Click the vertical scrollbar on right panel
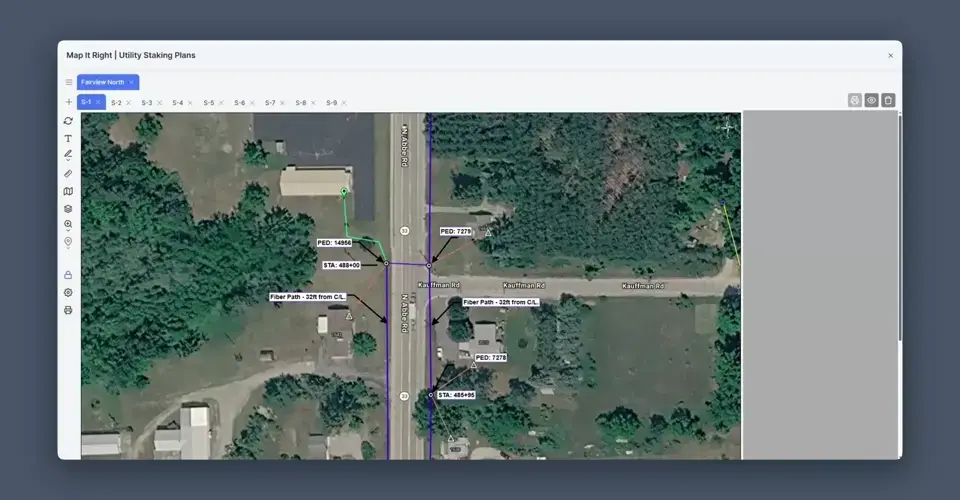The width and height of the screenshot is (960, 500). click(x=899, y=228)
